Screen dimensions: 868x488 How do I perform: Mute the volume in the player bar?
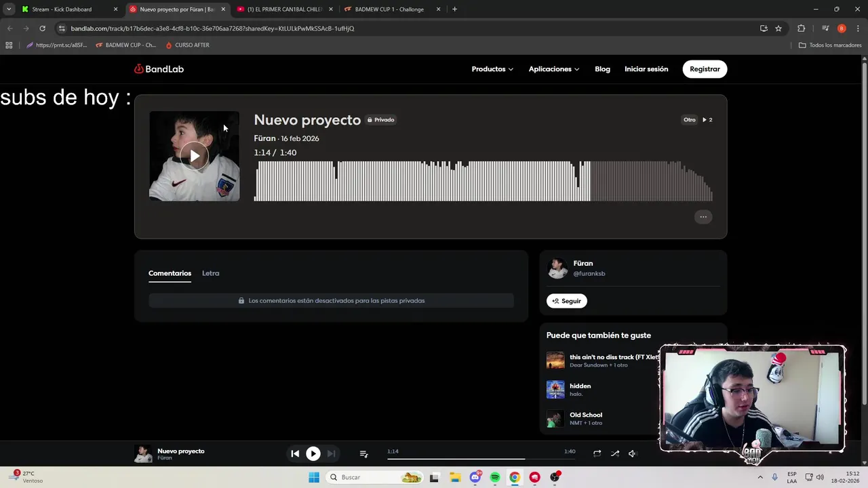coord(632,453)
